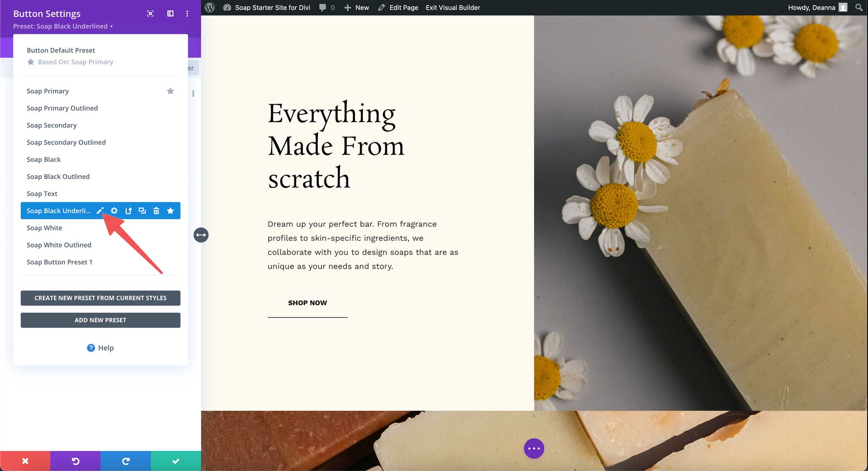
Task: Open the New menu in admin bar
Action: point(356,7)
